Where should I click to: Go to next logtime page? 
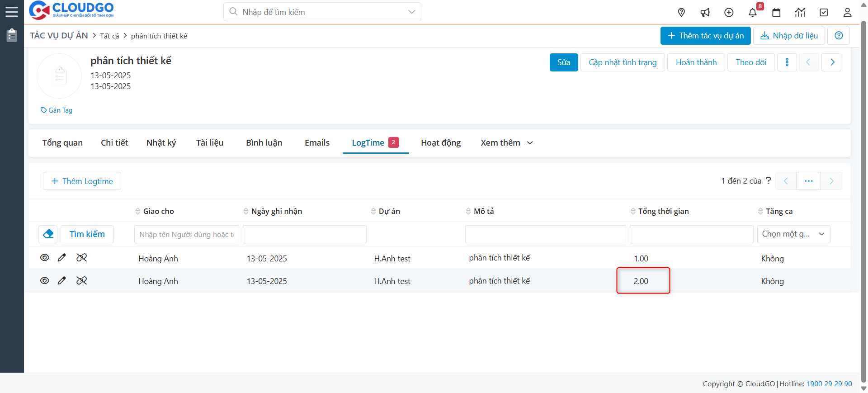[831, 181]
